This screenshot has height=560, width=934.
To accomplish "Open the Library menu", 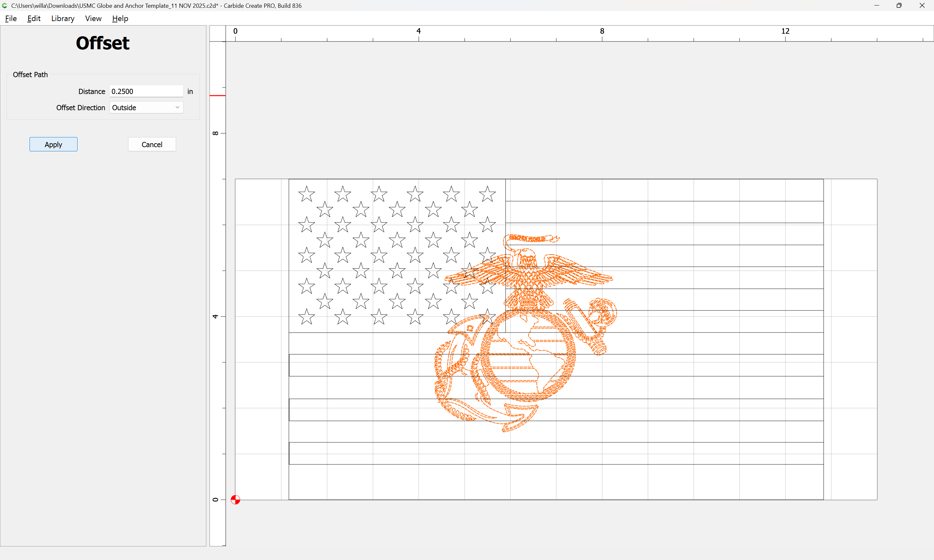I will tap(63, 18).
